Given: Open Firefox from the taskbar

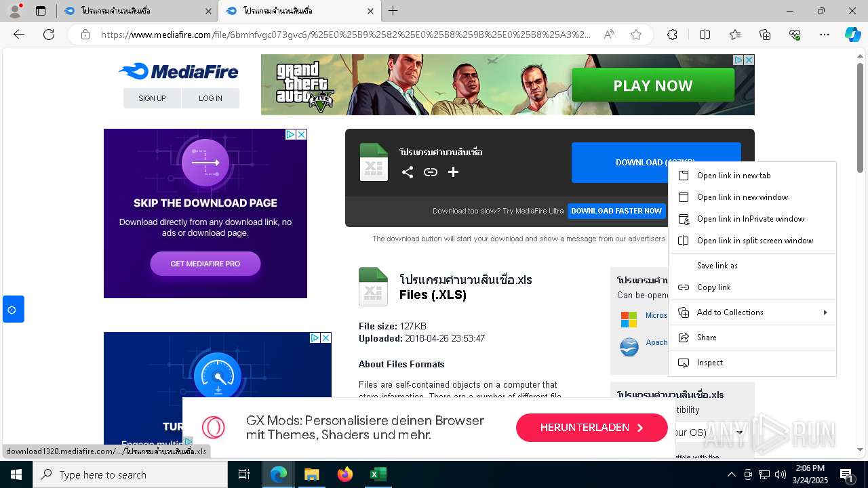Looking at the screenshot, I should coord(344,474).
